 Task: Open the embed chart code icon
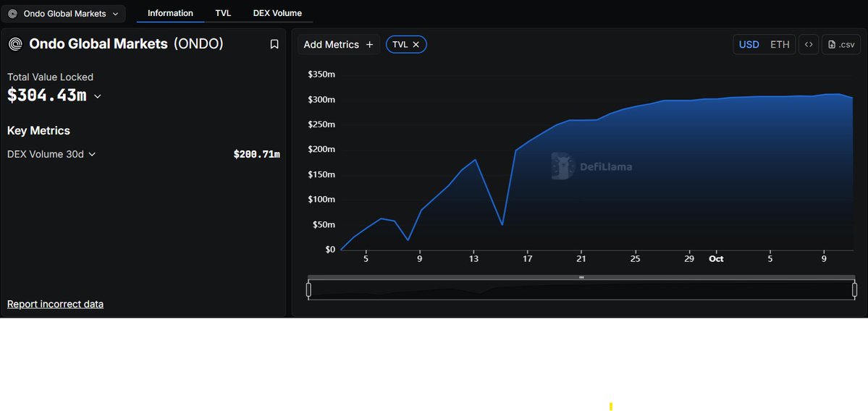pos(808,44)
